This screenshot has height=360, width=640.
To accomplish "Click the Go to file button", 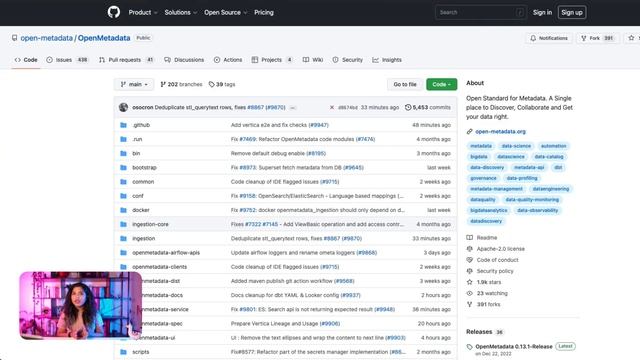I will click(x=404, y=84).
